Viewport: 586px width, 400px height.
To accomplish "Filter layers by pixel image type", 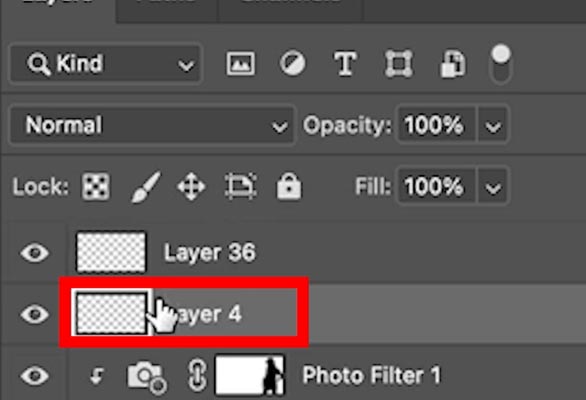I will [x=241, y=63].
